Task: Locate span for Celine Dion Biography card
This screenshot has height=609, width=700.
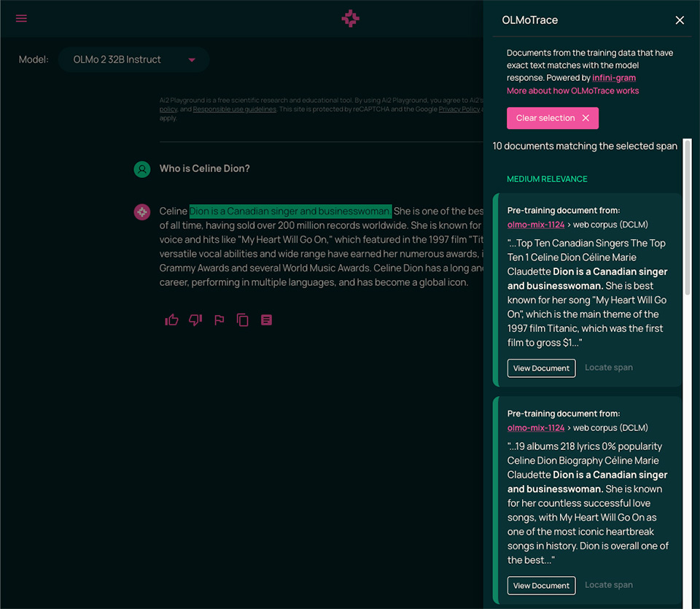Action: pyautogui.click(x=608, y=585)
